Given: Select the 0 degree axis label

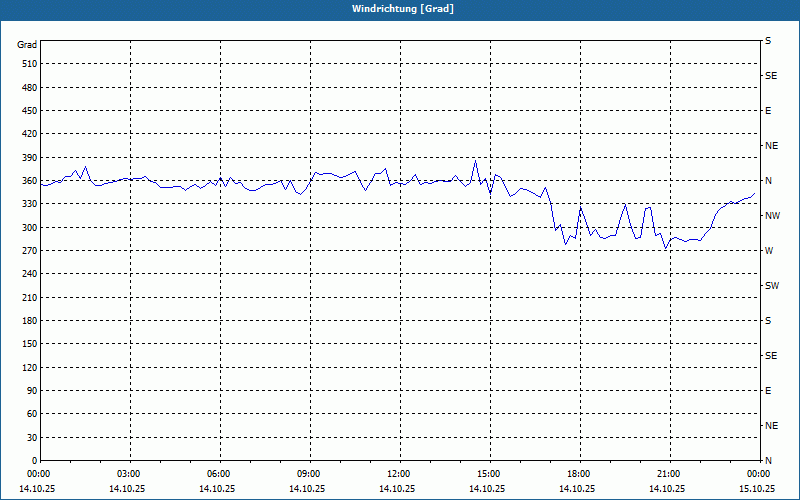Looking at the screenshot, I should [35, 461].
